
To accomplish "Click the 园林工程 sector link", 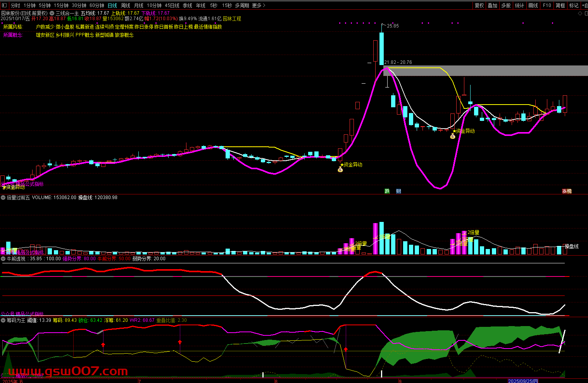I will click(232, 19).
